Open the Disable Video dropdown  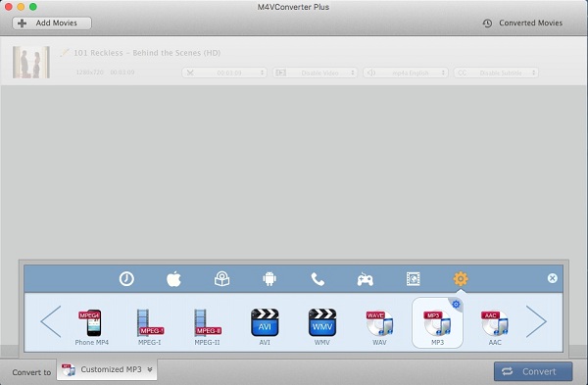tap(315, 72)
